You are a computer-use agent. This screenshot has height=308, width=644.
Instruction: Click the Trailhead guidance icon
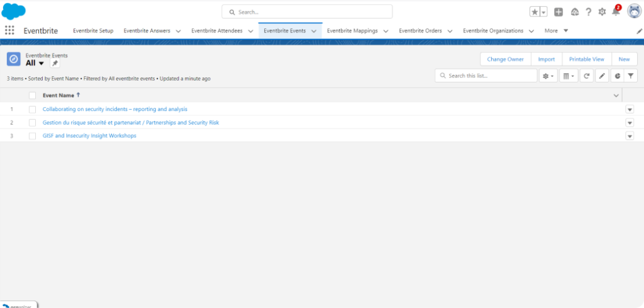point(575,12)
